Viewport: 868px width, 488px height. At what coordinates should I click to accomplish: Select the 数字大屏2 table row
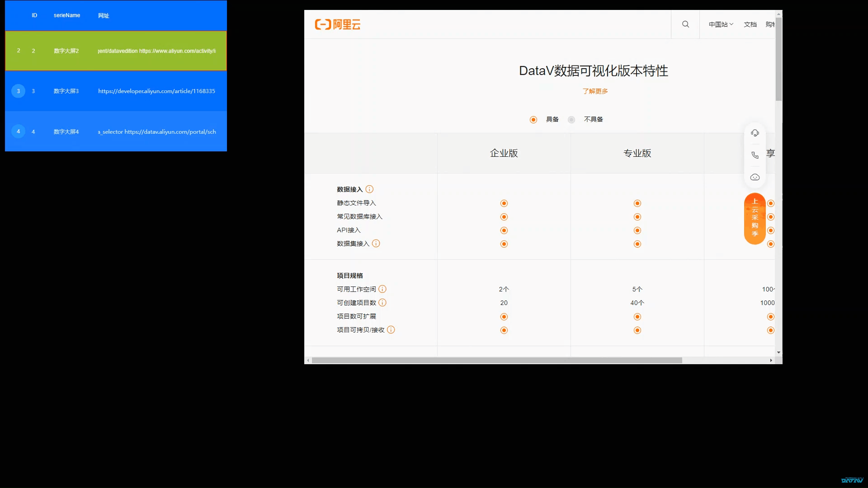[116, 51]
